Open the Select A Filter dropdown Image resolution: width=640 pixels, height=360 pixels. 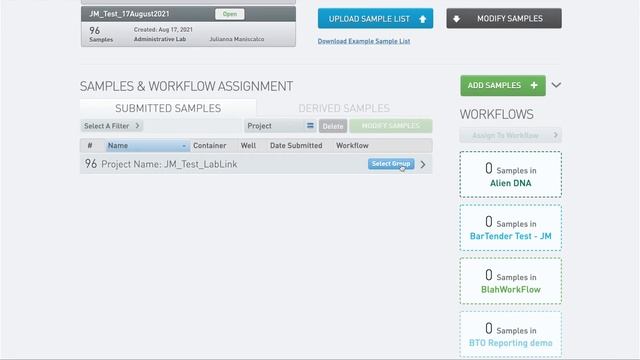coord(112,126)
